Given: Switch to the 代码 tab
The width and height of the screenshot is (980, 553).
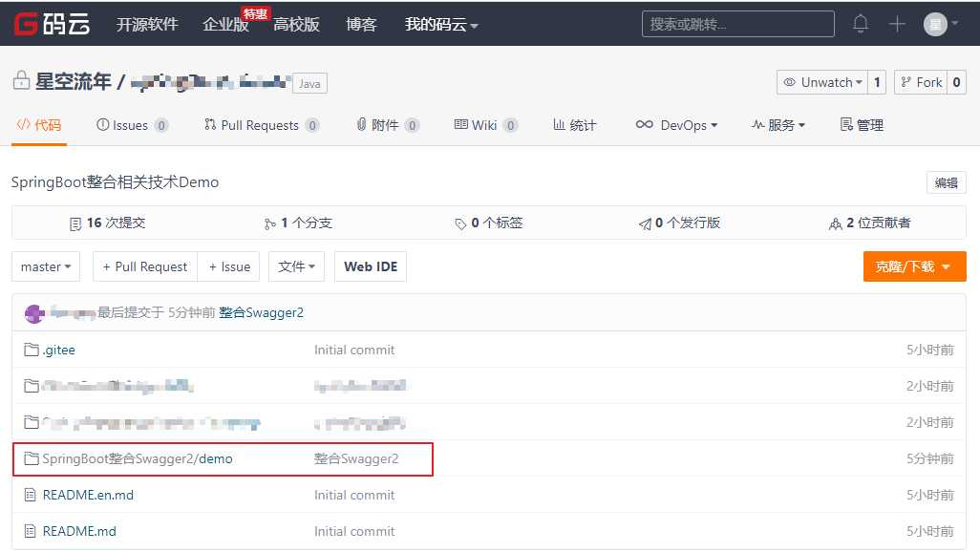Looking at the screenshot, I should pyautogui.click(x=39, y=125).
